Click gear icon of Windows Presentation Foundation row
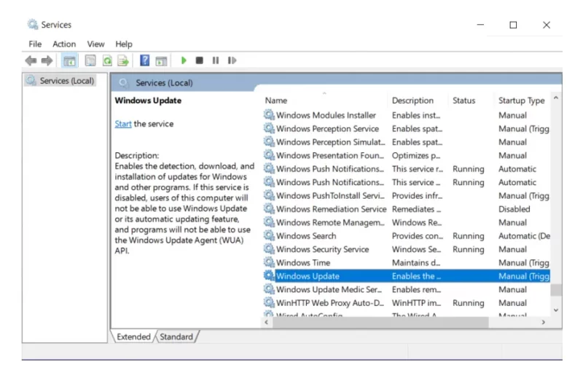Image resolution: width=583 pixels, height=392 pixels. point(269,154)
